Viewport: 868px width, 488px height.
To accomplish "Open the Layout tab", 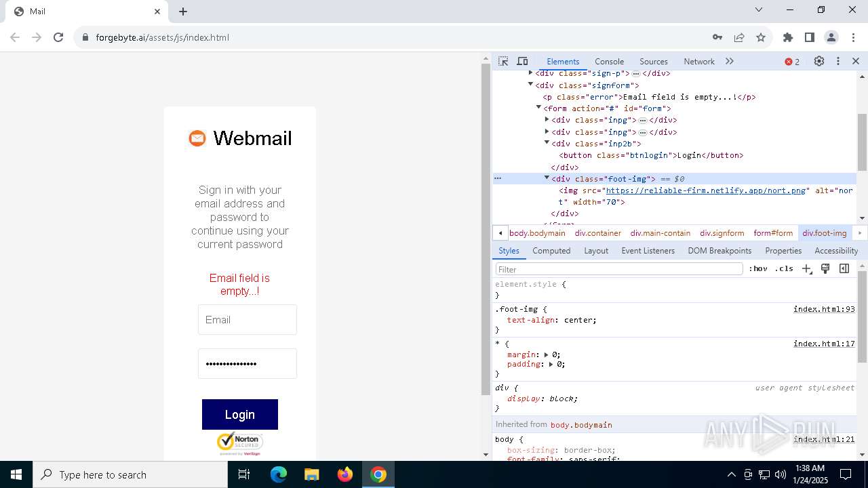I will tap(596, 251).
